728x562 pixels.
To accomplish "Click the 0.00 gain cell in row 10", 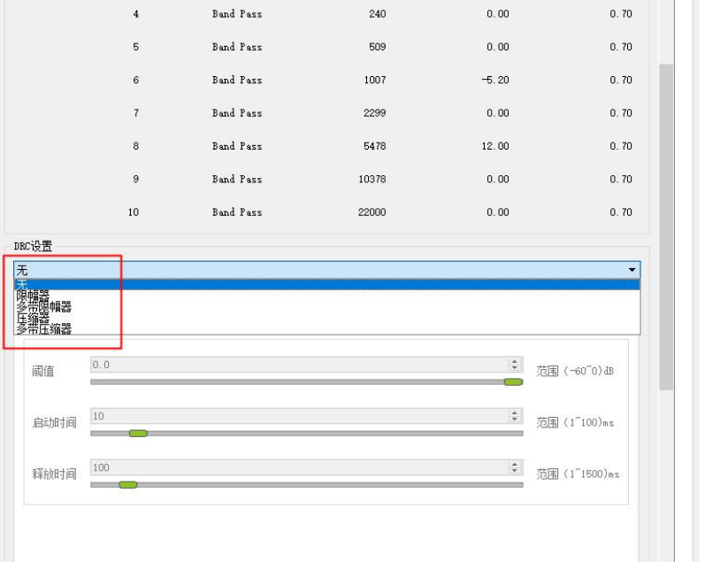I will click(498, 212).
